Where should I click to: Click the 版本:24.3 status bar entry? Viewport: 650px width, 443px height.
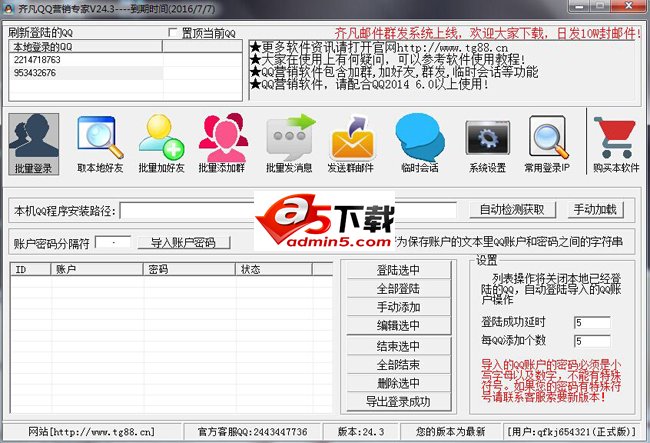point(361,432)
